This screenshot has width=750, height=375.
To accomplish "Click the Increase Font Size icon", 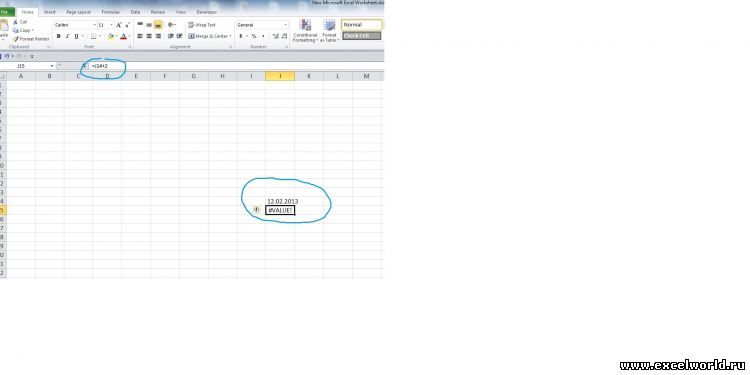I will point(119,25).
